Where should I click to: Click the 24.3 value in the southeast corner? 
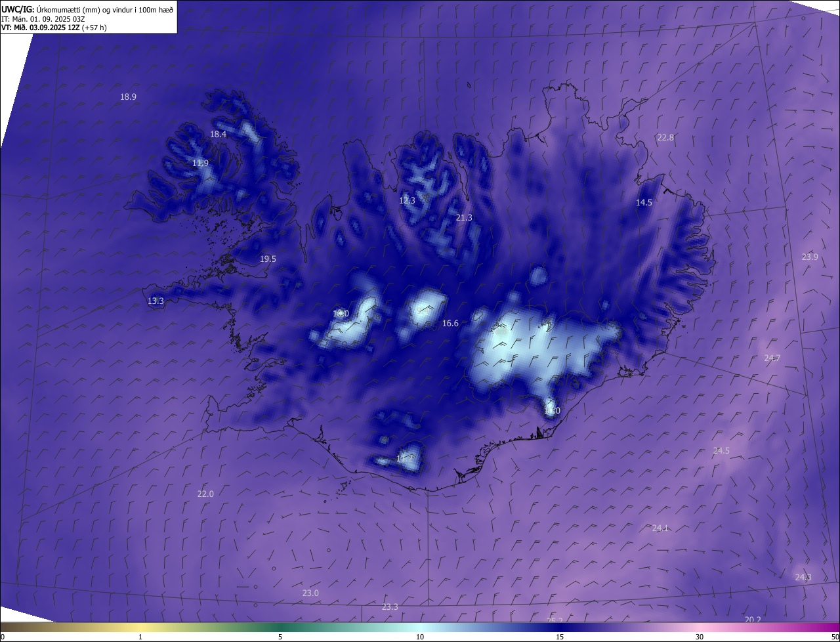click(x=803, y=577)
